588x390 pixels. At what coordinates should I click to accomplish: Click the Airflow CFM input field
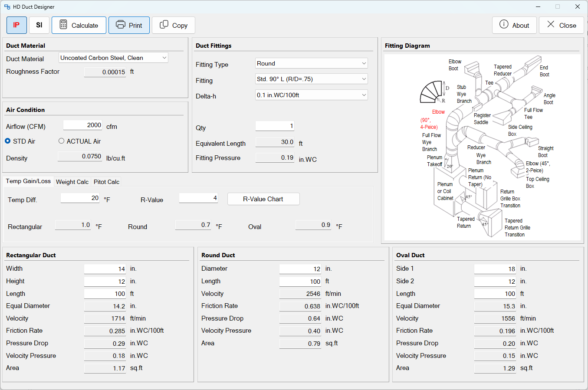83,125
